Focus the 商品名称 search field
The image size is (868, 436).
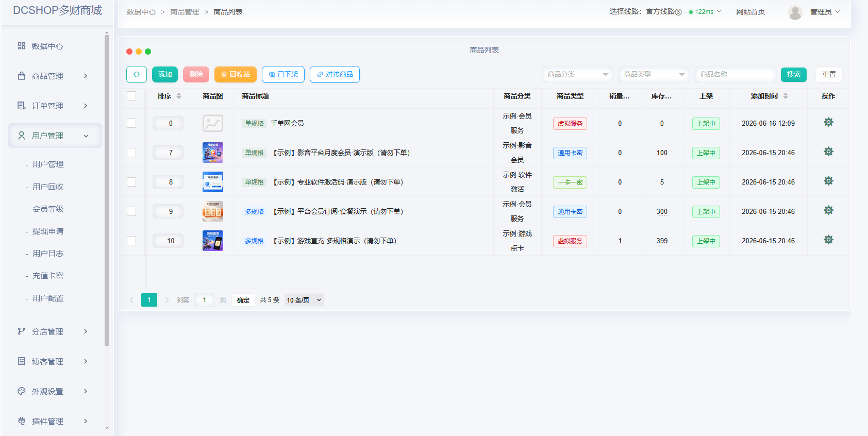pos(735,75)
